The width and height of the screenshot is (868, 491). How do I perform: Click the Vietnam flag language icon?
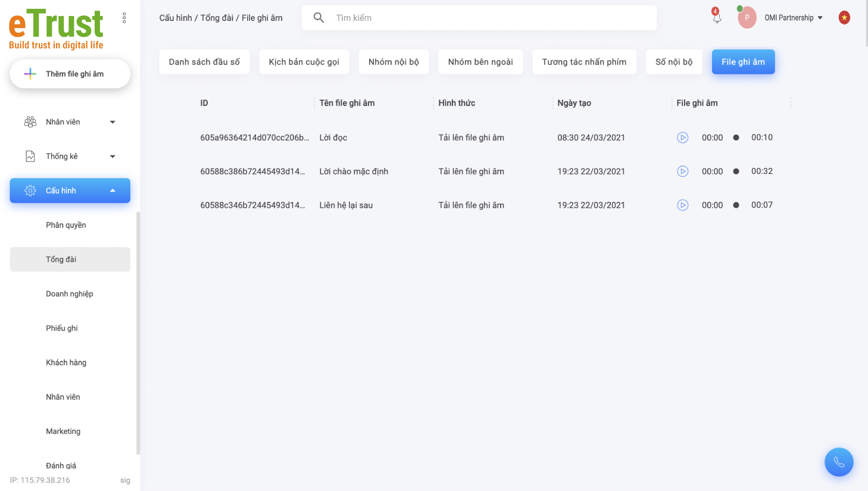(x=844, y=18)
